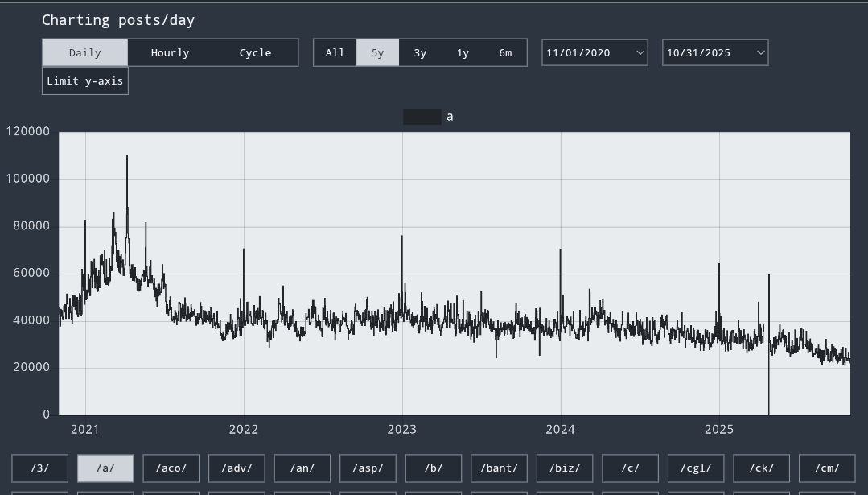Click the 80000 y-axis label

pos(31,226)
